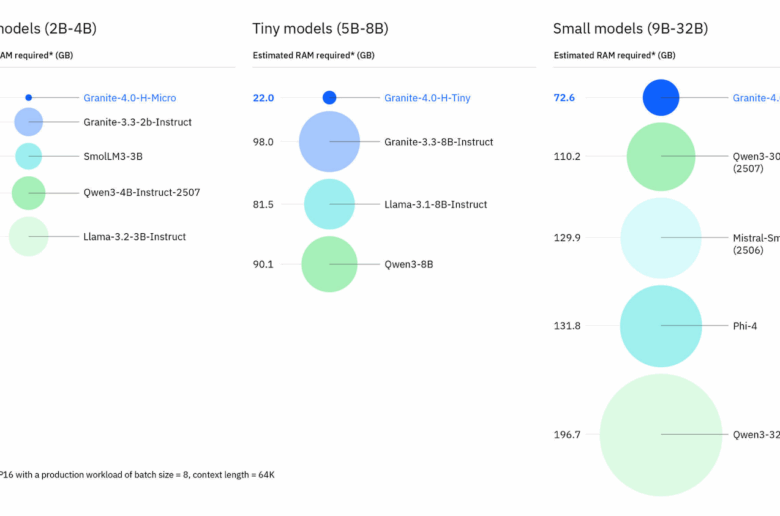Click the Granite-4.0-H-Tiny label text

coord(427,98)
